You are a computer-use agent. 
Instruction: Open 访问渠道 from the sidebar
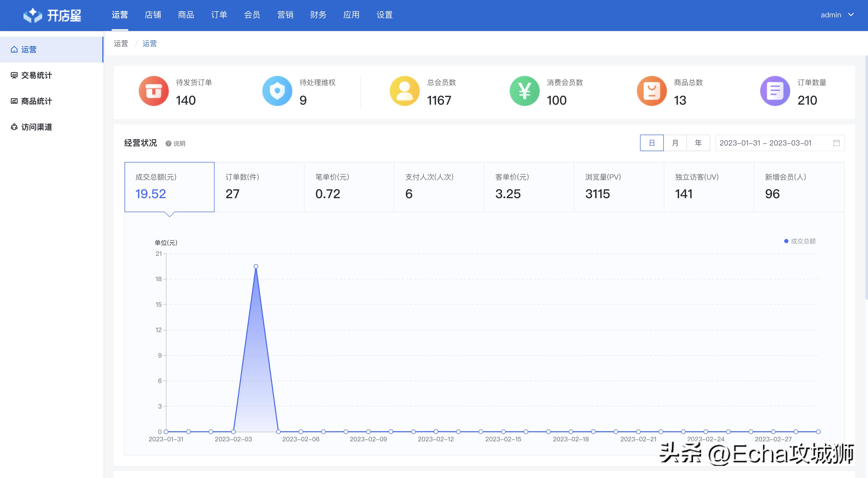tap(36, 127)
